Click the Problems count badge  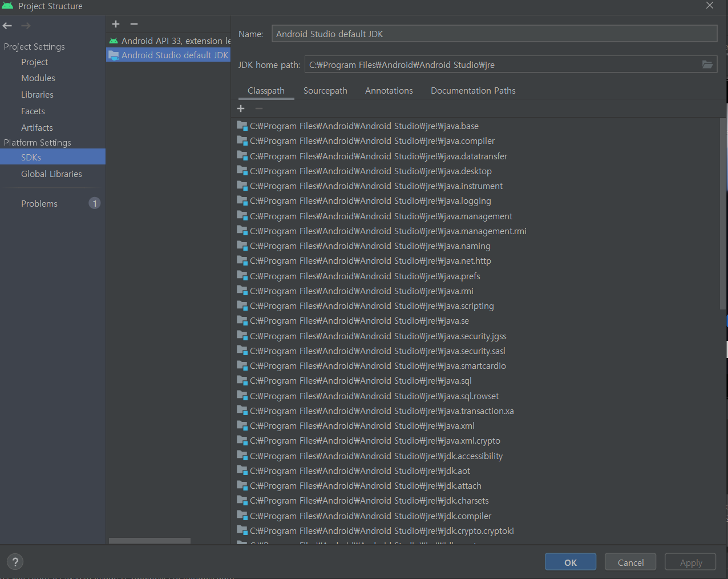(x=95, y=203)
